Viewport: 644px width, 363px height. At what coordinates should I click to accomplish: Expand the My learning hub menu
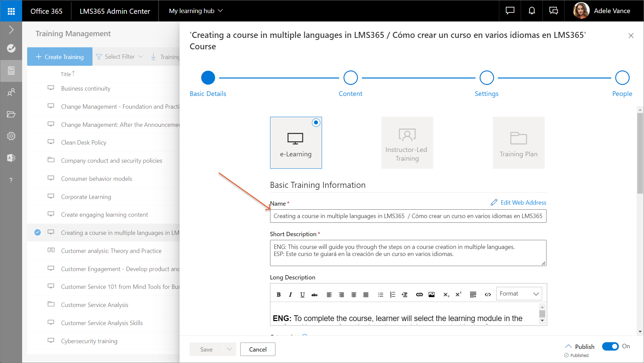(196, 11)
